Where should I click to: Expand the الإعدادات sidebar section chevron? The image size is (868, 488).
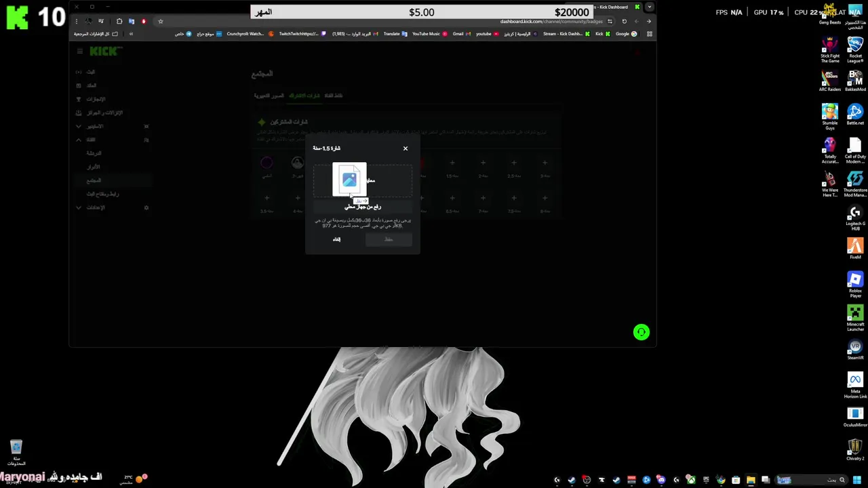click(79, 207)
